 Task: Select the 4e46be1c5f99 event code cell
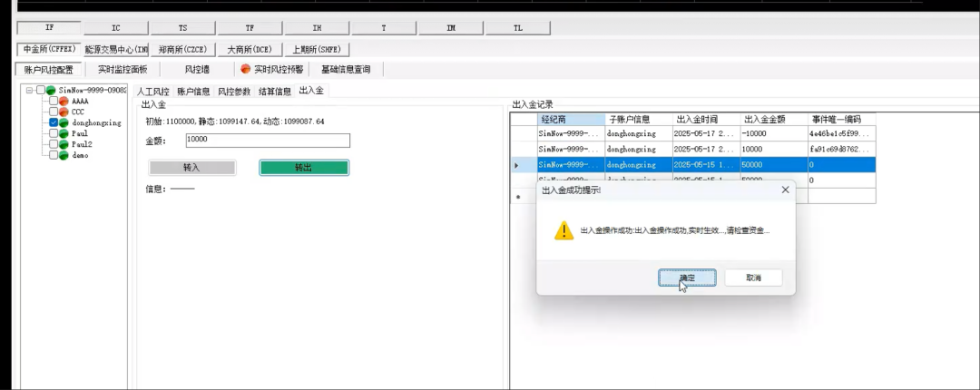pyautogui.click(x=841, y=133)
